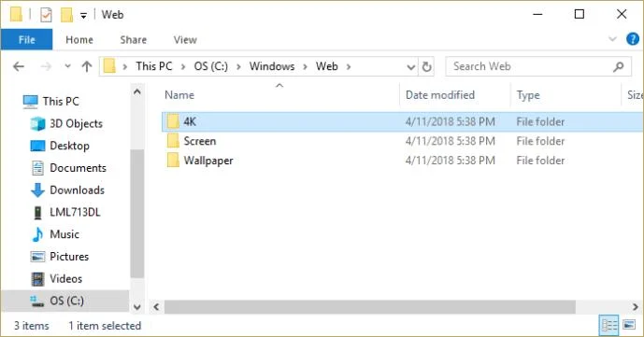The width and height of the screenshot is (644, 337).
Task: Click the navigation pane scroll up arrow
Action: click(137, 91)
